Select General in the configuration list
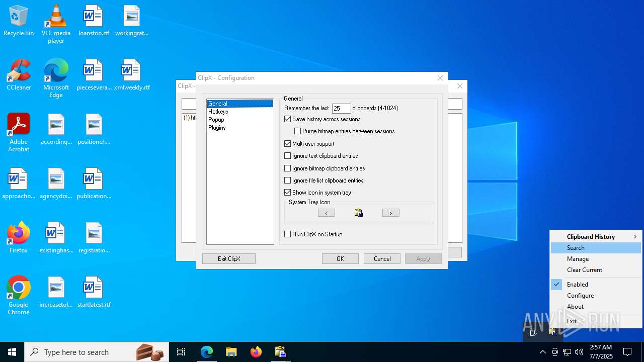The image size is (644, 362). (x=240, y=104)
